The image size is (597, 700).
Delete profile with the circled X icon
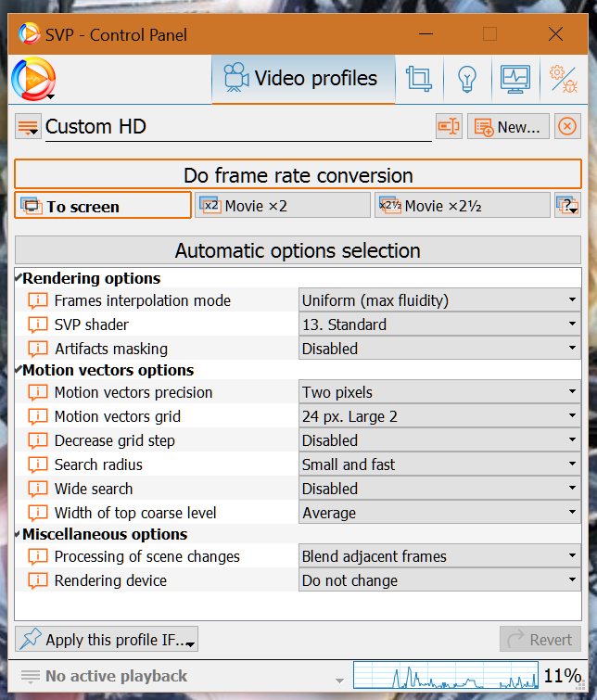567,127
